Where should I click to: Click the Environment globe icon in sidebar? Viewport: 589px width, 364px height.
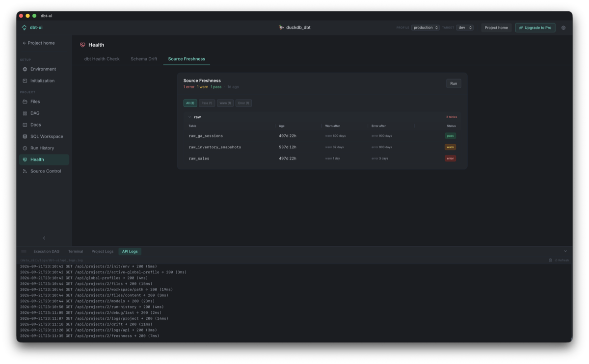pos(25,69)
